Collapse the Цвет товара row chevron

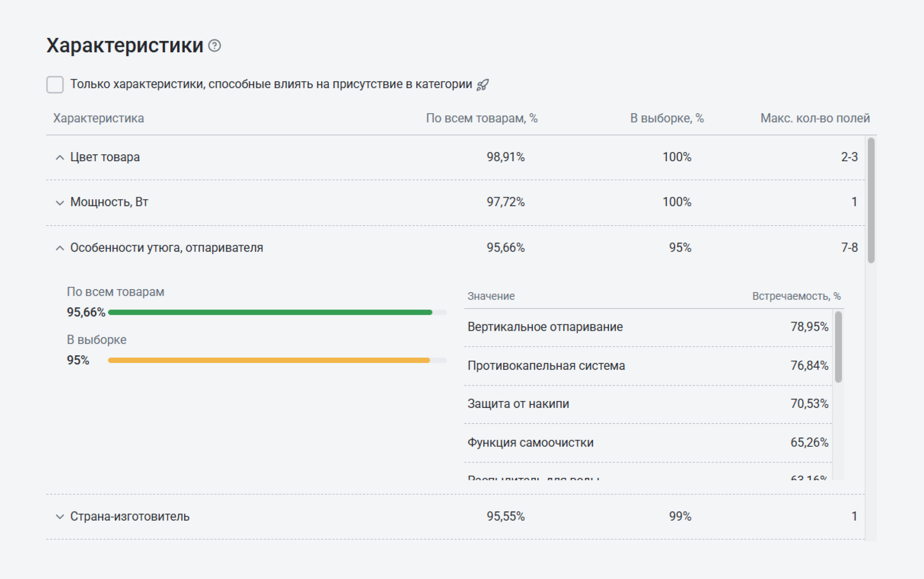click(x=60, y=157)
